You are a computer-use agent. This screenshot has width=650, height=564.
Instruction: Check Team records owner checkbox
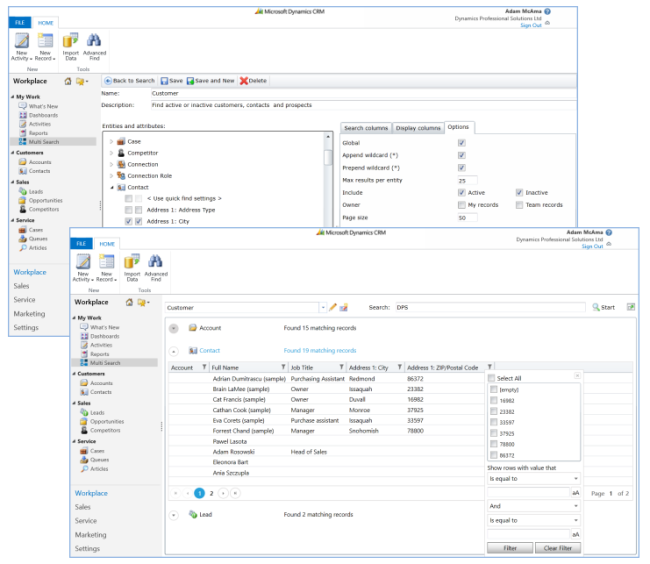coord(519,205)
